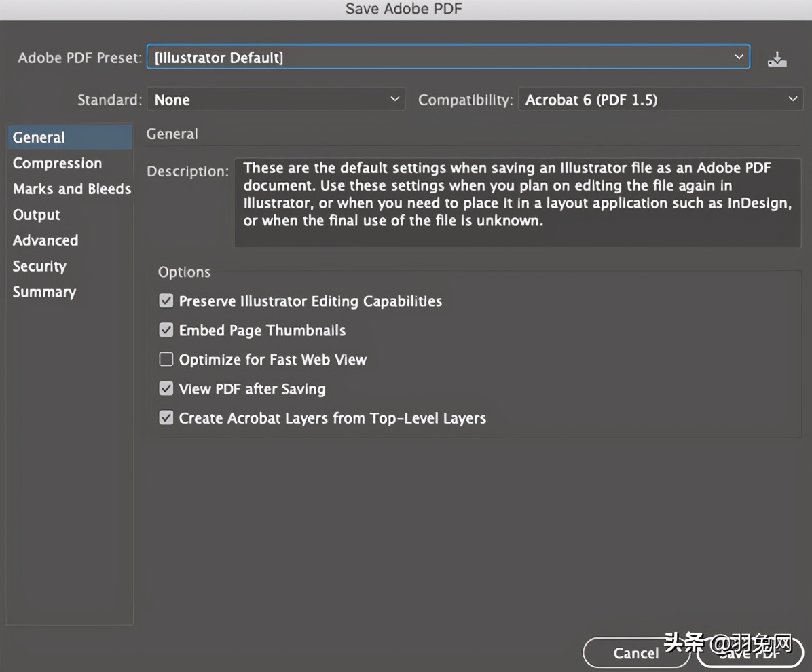Viewport: 812px width, 672px height.
Task: Go to Marks and Bleeds settings
Action: (x=70, y=189)
